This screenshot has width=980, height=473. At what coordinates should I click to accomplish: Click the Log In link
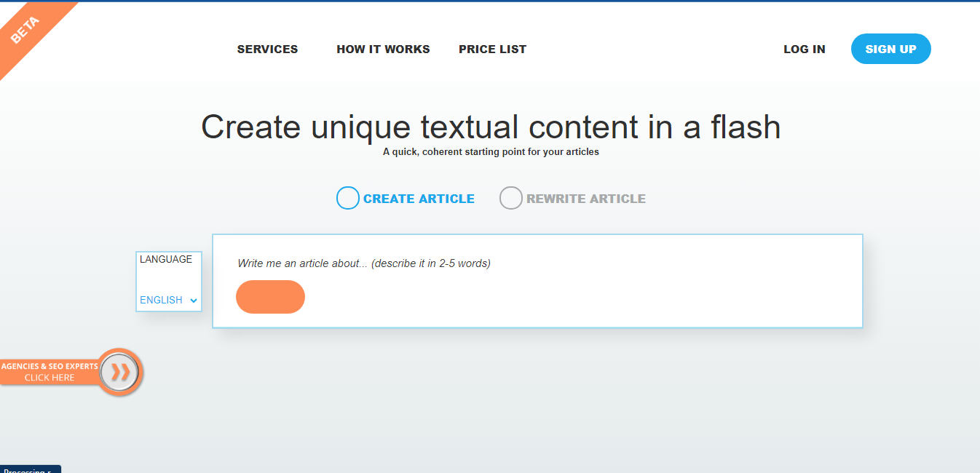804,49
